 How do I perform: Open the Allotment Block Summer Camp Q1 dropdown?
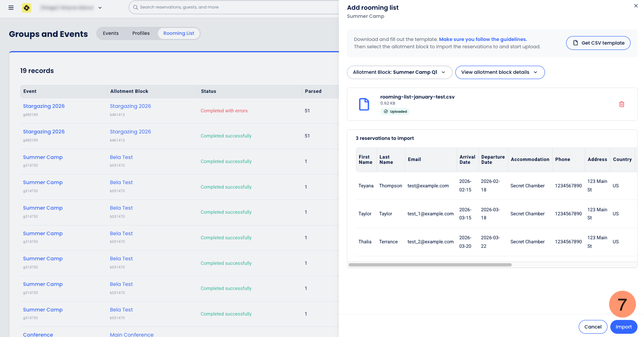coord(399,72)
